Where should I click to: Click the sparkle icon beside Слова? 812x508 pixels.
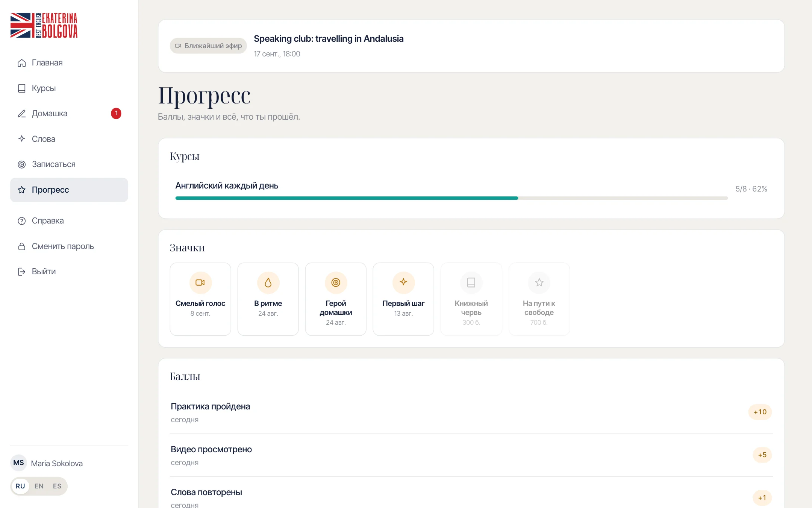point(22,139)
